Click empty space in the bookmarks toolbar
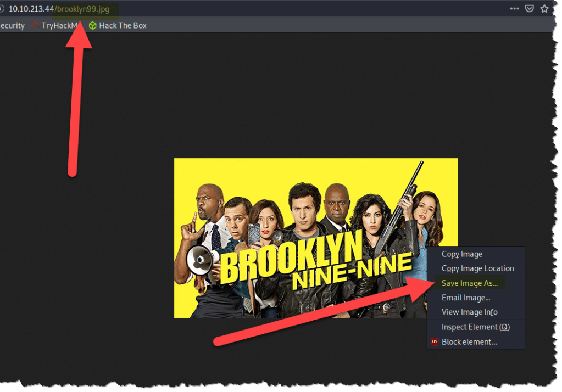 point(330,25)
